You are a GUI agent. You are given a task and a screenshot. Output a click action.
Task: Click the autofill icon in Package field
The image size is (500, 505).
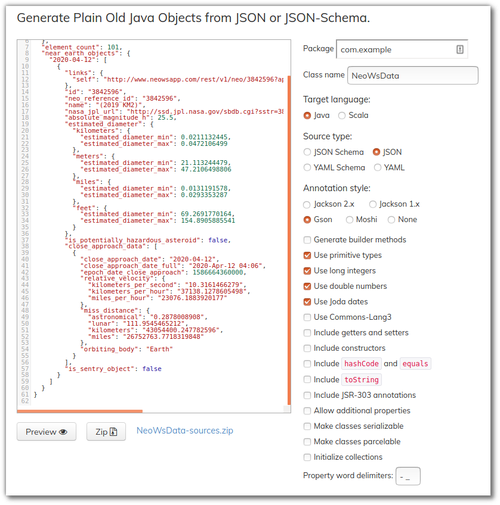click(x=460, y=50)
